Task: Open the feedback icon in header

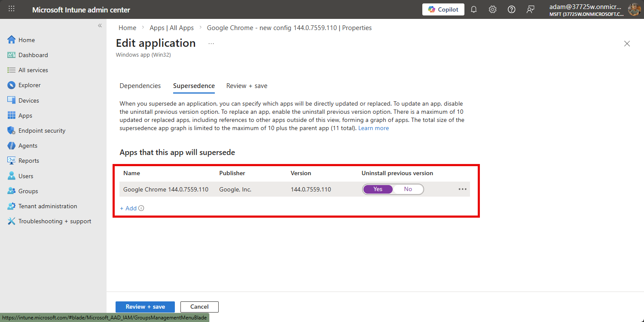Action: coord(531,9)
